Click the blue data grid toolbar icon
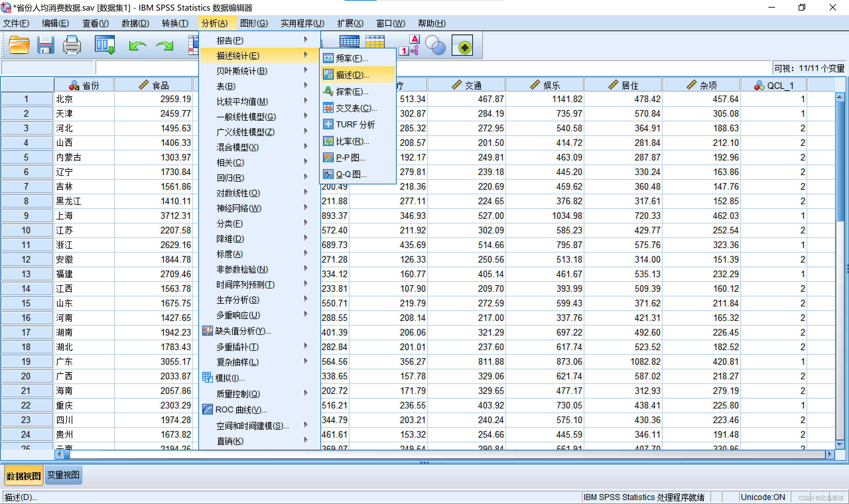849x504 pixels. [349, 41]
